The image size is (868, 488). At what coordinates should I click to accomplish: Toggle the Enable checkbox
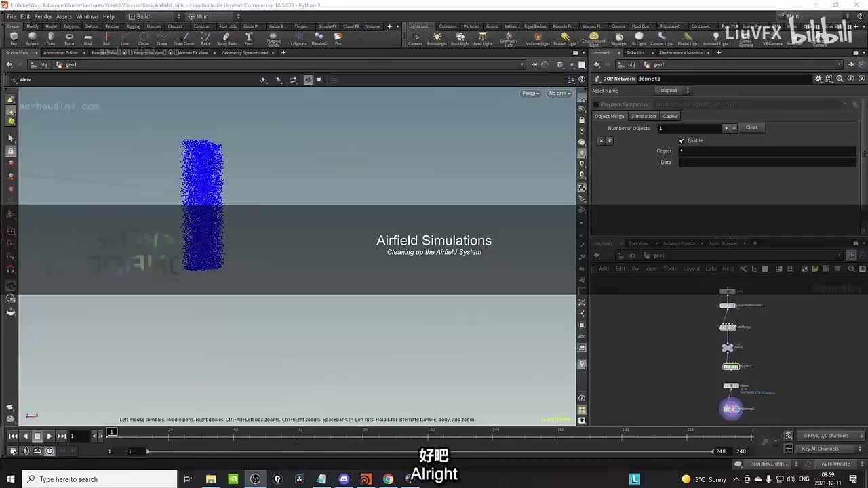(682, 140)
